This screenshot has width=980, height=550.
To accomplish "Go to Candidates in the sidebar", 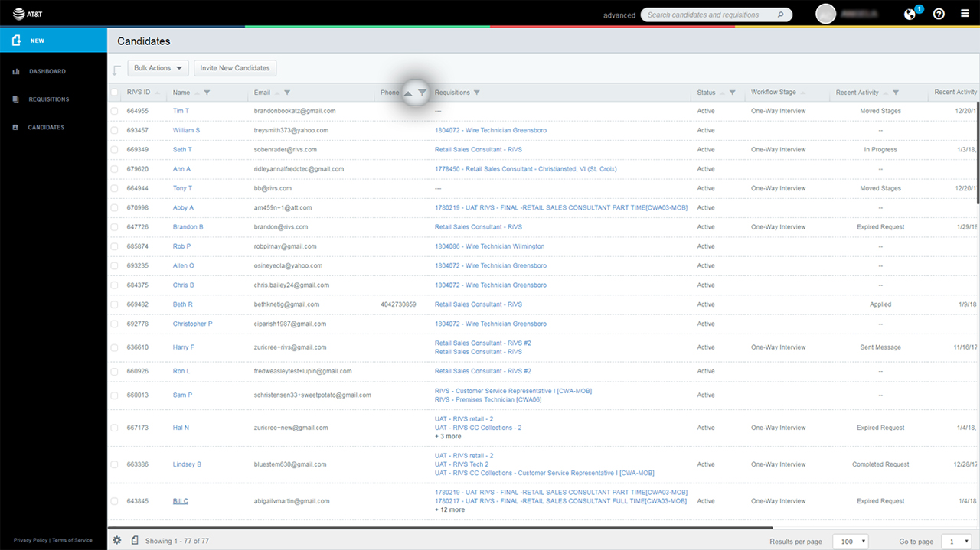I will pyautogui.click(x=46, y=127).
